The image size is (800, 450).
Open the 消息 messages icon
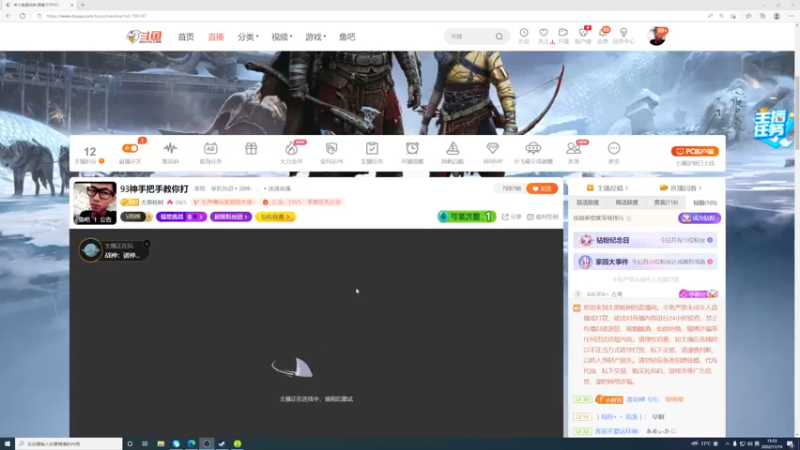coord(603,36)
